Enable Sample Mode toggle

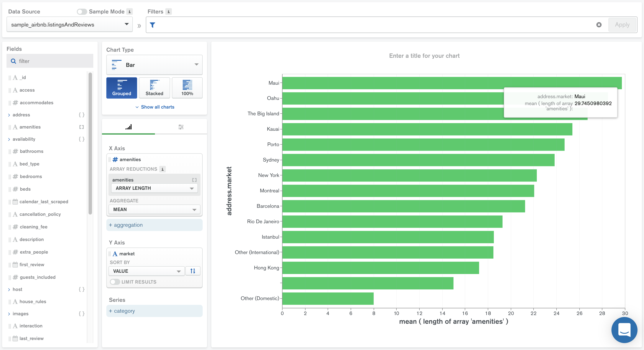coord(82,12)
